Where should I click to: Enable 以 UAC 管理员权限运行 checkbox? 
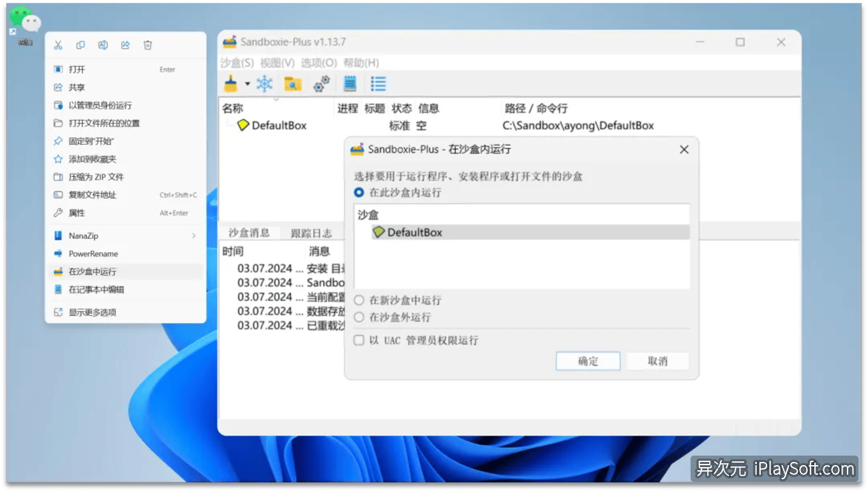[x=359, y=341]
